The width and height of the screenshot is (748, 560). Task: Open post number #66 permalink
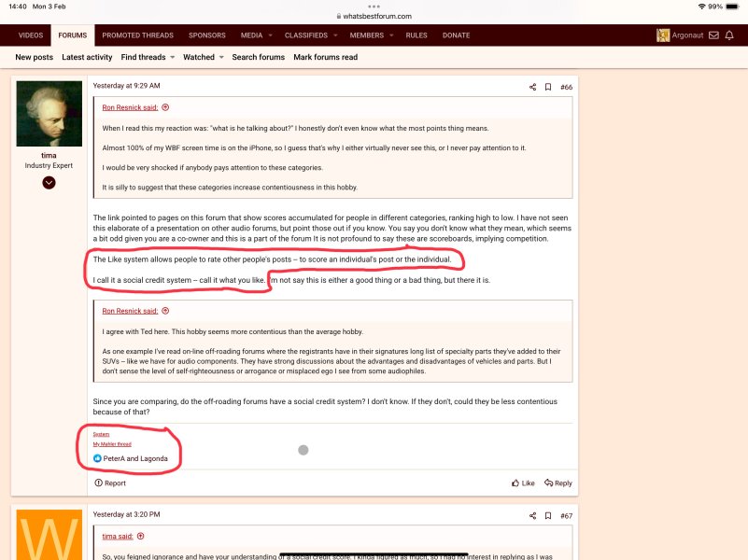point(566,87)
